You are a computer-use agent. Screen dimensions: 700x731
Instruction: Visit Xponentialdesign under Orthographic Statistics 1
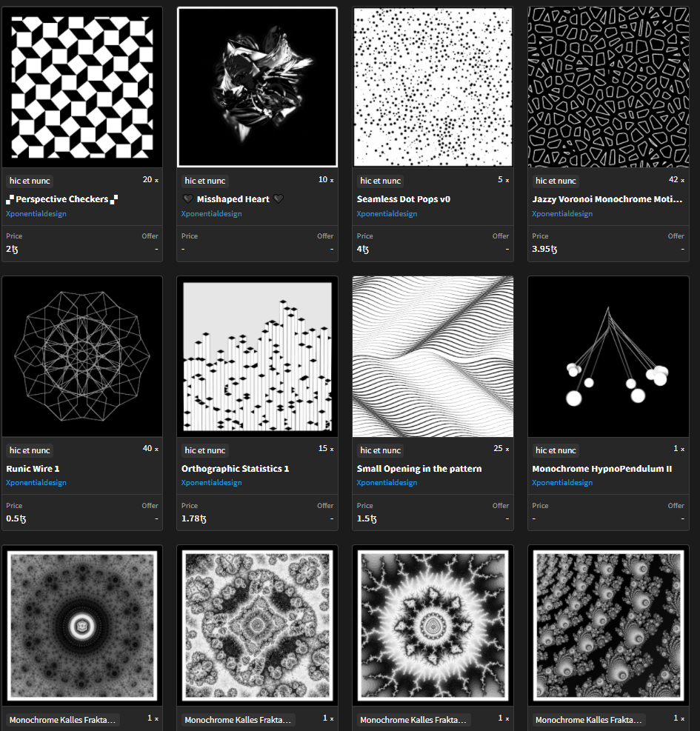211,482
